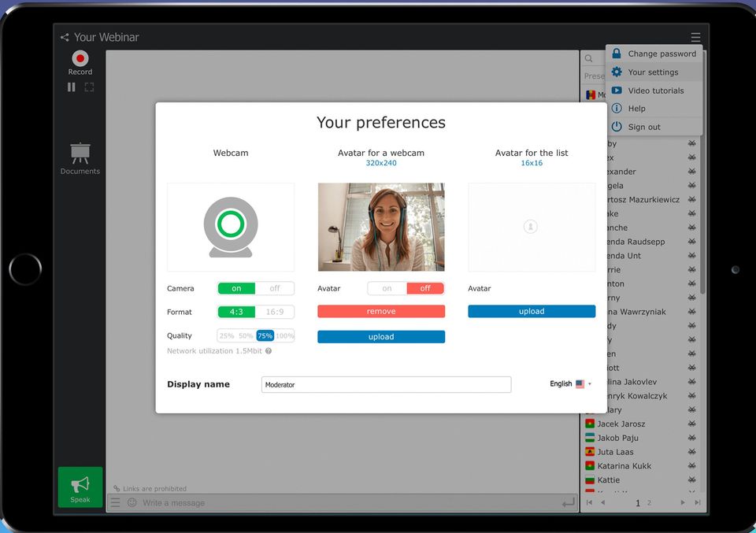Turn webcam Avatar on
Screen dimensions: 756x533
pyautogui.click(x=387, y=288)
